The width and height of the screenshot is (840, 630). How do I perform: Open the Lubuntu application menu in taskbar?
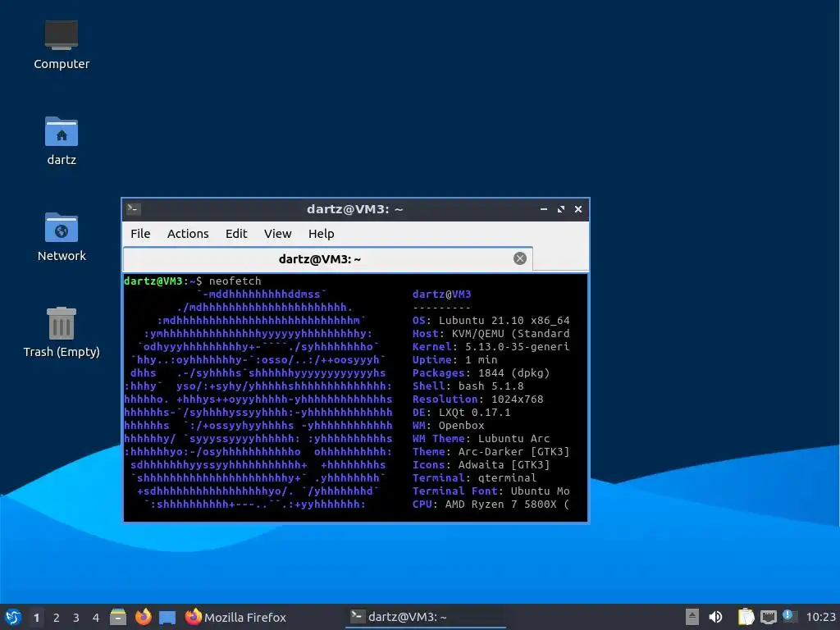[x=13, y=617]
